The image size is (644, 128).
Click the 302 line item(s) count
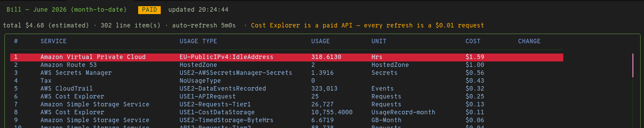[x=130, y=25]
